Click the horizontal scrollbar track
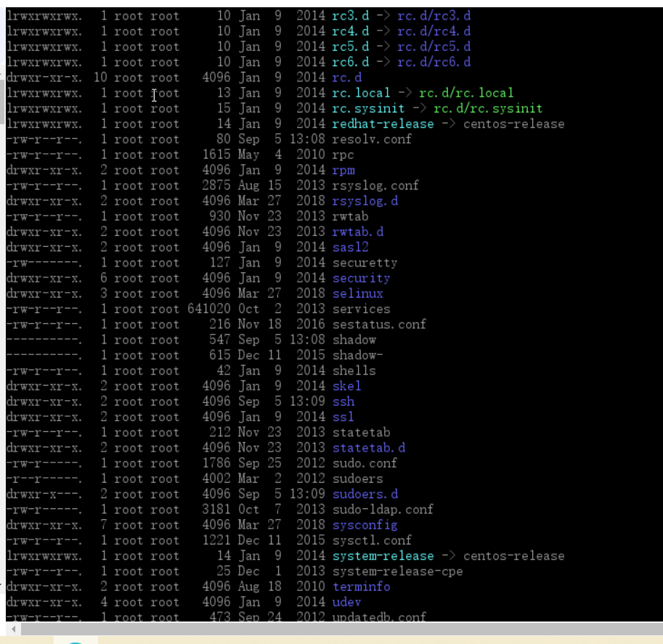Image resolution: width=663 pixels, height=644 pixels. [341, 629]
